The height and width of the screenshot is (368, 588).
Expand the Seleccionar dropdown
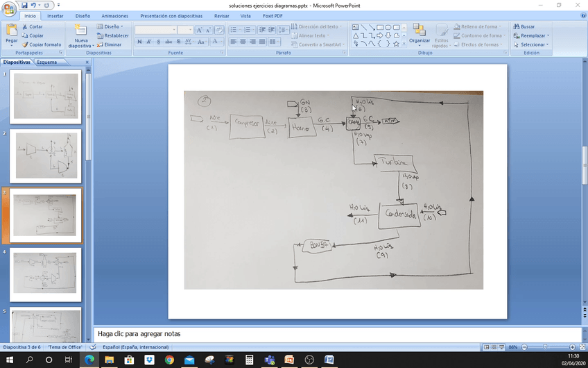(x=530, y=44)
